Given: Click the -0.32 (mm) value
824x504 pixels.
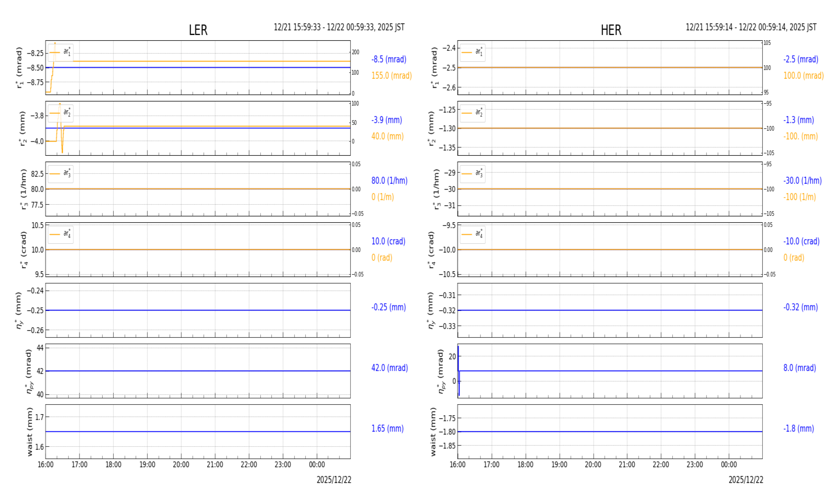Looking at the screenshot, I should click(x=801, y=307).
